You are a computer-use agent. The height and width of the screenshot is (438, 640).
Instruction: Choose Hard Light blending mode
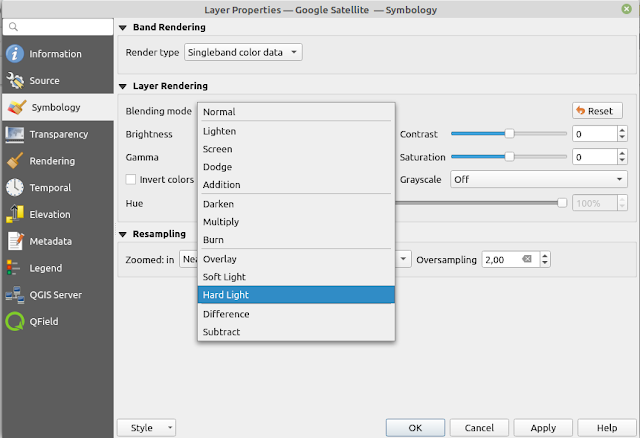(x=296, y=295)
